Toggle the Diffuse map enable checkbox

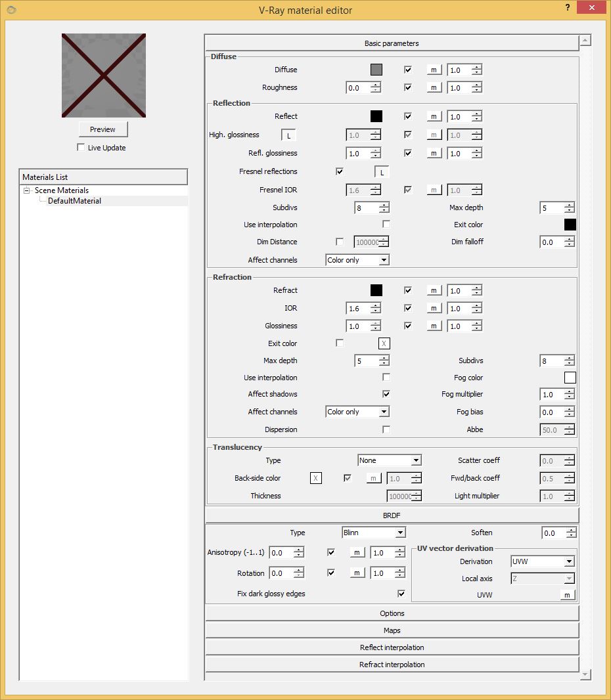(408, 70)
